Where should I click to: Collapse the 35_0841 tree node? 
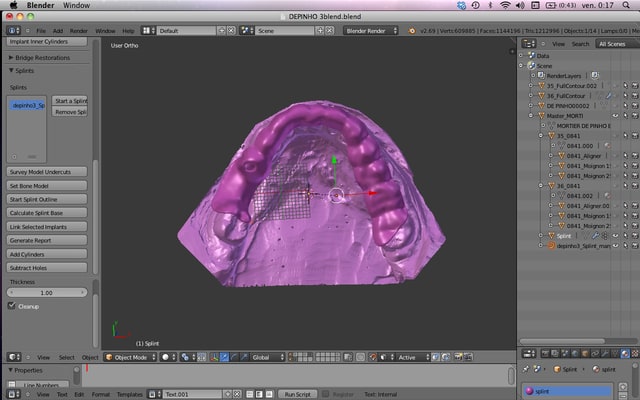pyautogui.click(x=541, y=136)
